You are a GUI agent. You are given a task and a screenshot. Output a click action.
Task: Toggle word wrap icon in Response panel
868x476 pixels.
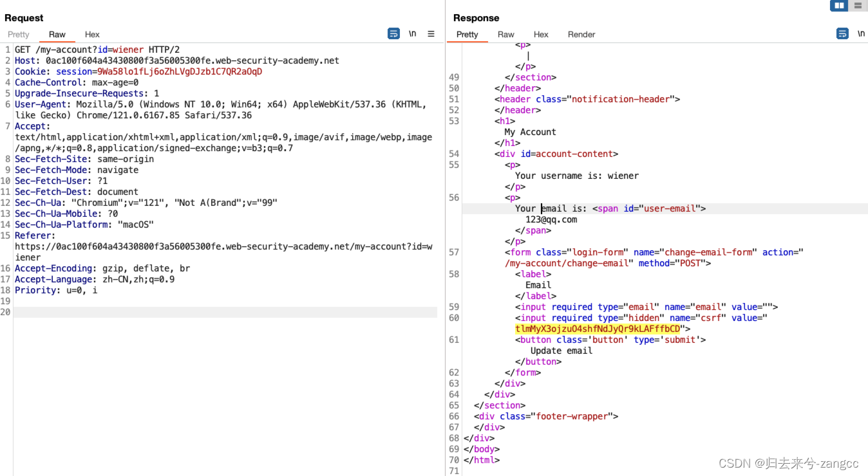[x=842, y=33]
